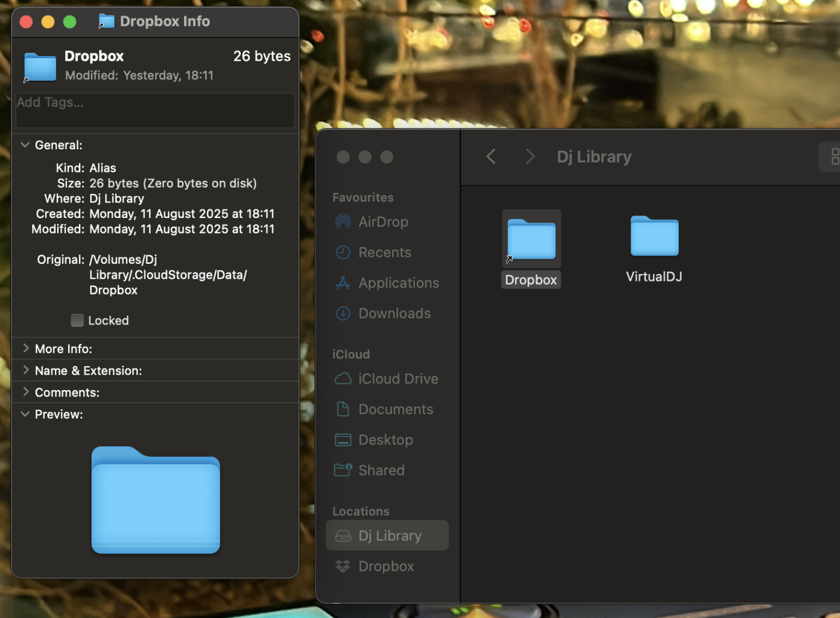The width and height of the screenshot is (840, 618).
Task: Open iCloud Drive in the sidebar
Action: pos(387,379)
